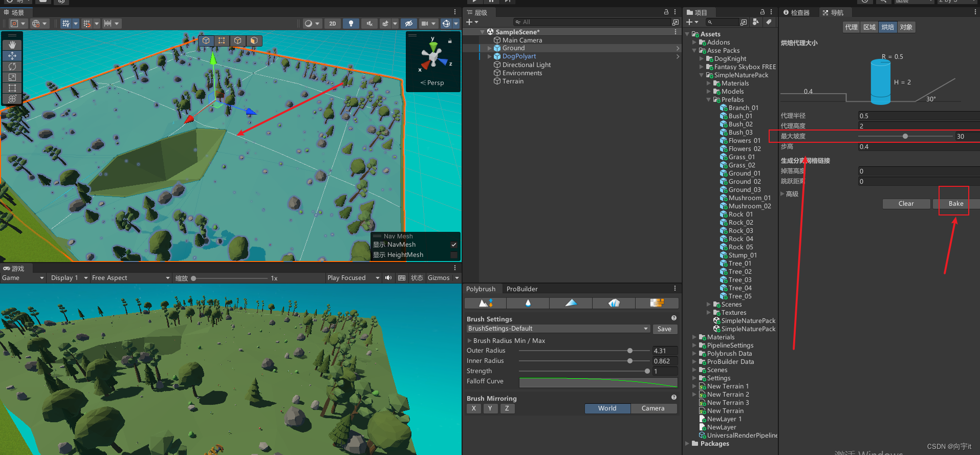
Task: Select the Scale tool
Action: (x=12, y=77)
